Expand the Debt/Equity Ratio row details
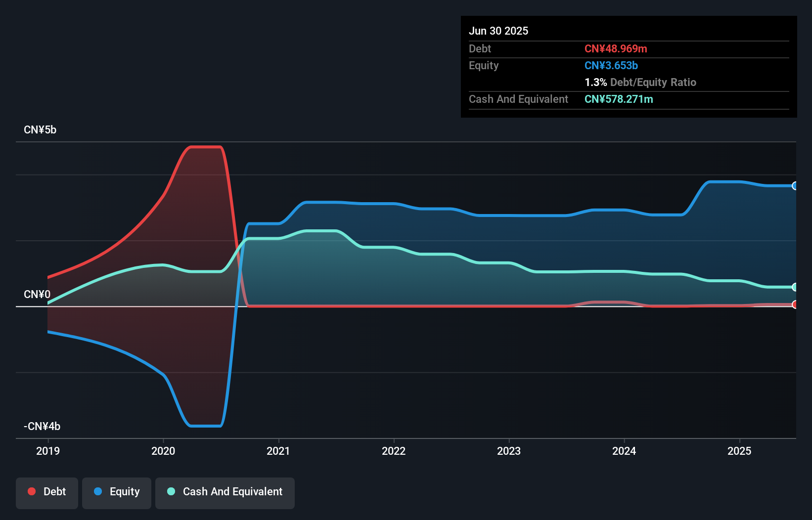 tap(640, 82)
